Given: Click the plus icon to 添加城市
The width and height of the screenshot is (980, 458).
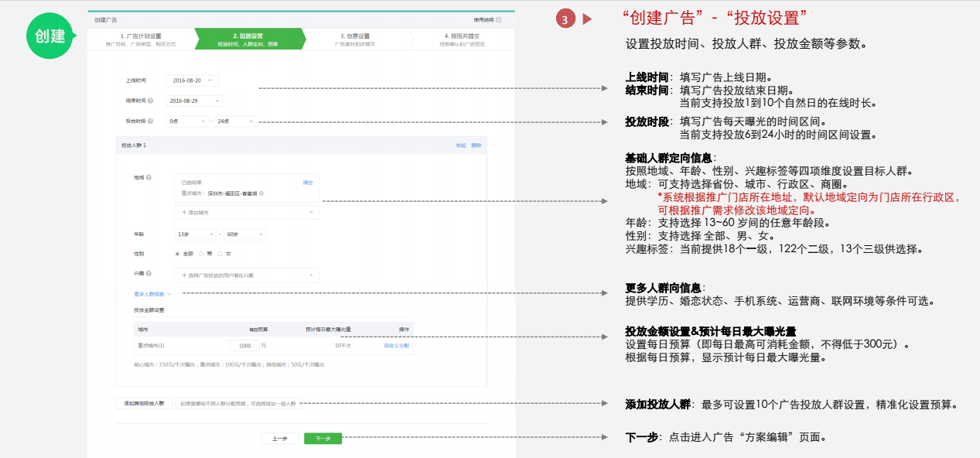Looking at the screenshot, I should pyautogui.click(x=183, y=212).
